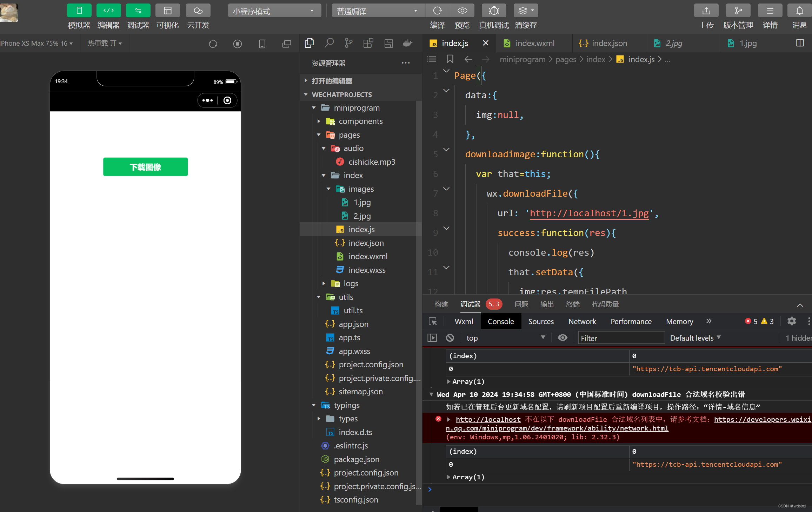Click the compile refresh icon (编译)
Image resolution: width=812 pixels, height=512 pixels.
pyautogui.click(x=437, y=11)
